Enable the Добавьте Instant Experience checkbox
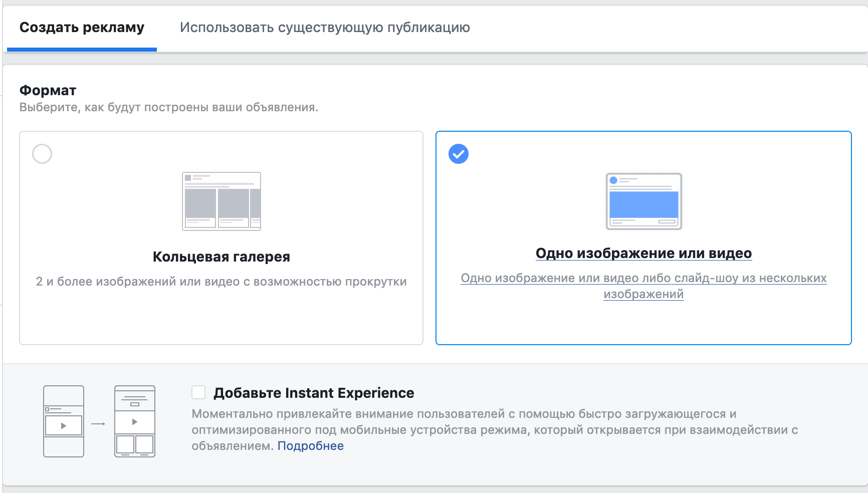This screenshot has width=868, height=493. click(198, 392)
